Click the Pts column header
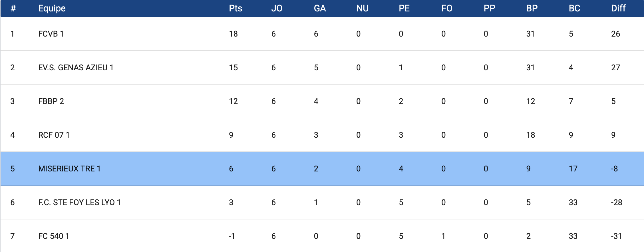 (235, 8)
